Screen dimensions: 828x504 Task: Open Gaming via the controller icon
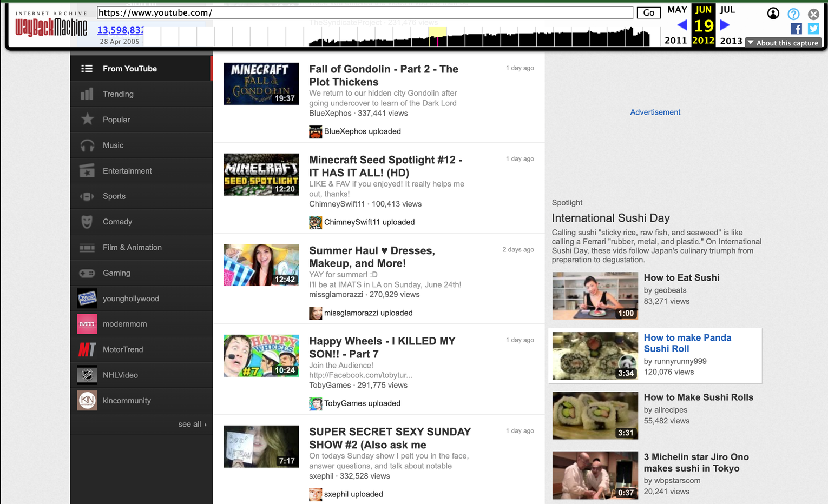click(87, 273)
